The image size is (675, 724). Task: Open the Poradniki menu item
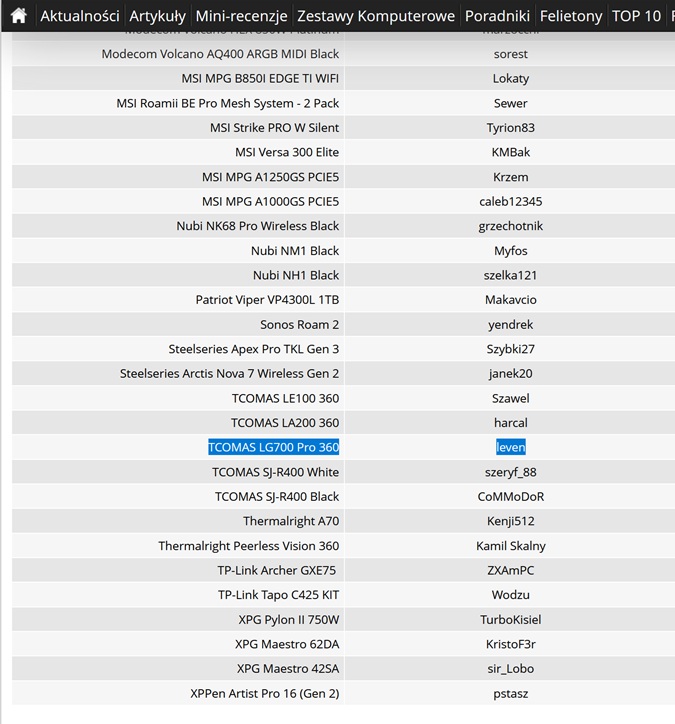497,16
